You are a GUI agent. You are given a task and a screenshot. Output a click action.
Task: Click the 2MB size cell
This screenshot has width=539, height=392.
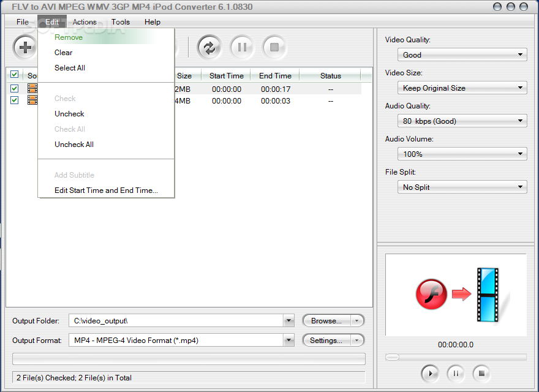(183, 89)
